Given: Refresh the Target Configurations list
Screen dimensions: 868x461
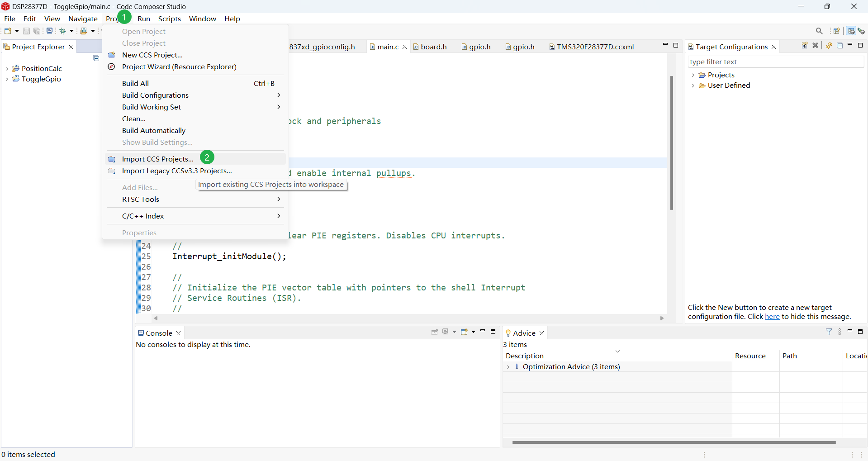Looking at the screenshot, I should (x=829, y=46).
